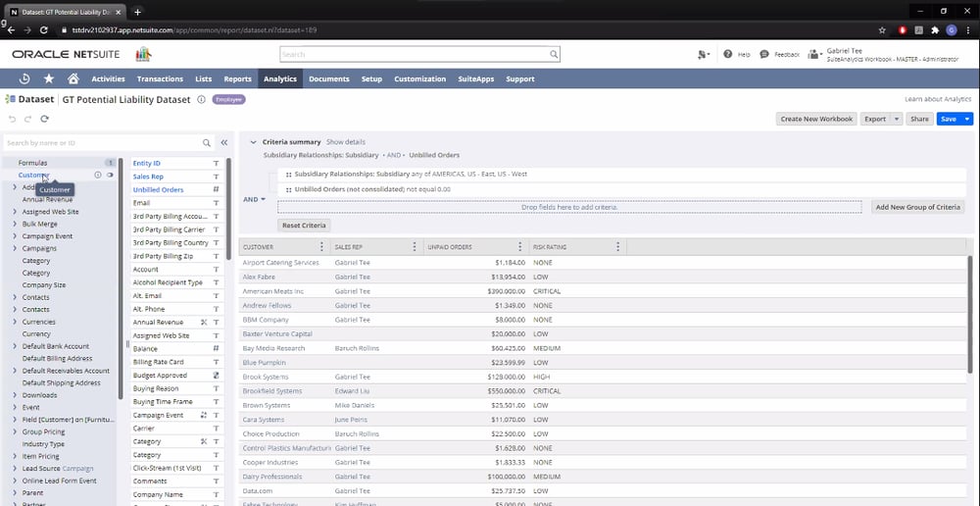Click the results table vertical scrollbar
Image resolution: width=980 pixels, height=506 pixels.
pos(970,313)
